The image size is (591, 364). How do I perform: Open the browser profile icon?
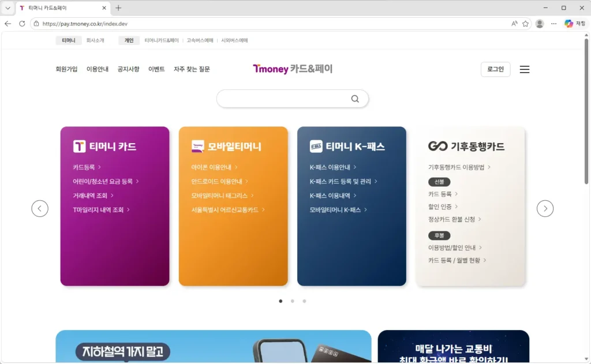pos(540,24)
